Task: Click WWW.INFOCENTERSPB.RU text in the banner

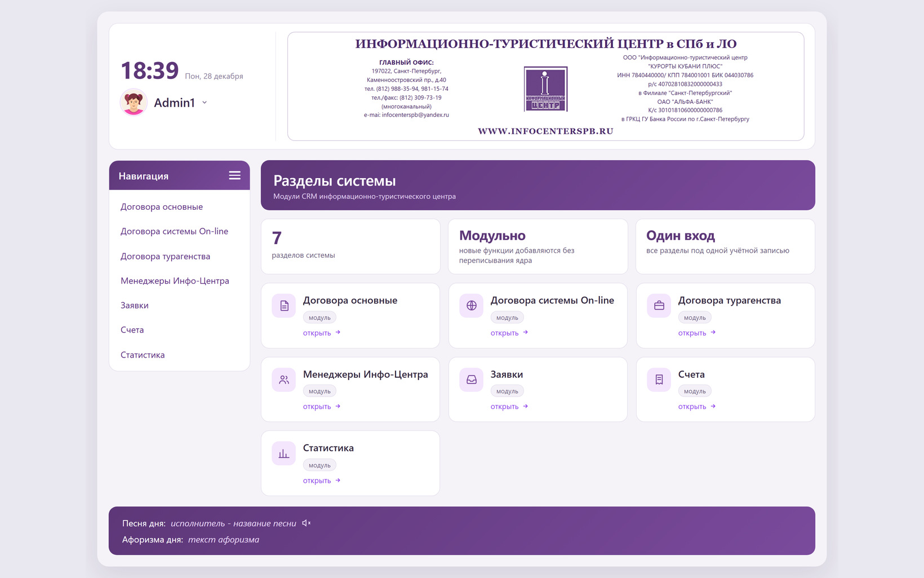Action: click(545, 131)
